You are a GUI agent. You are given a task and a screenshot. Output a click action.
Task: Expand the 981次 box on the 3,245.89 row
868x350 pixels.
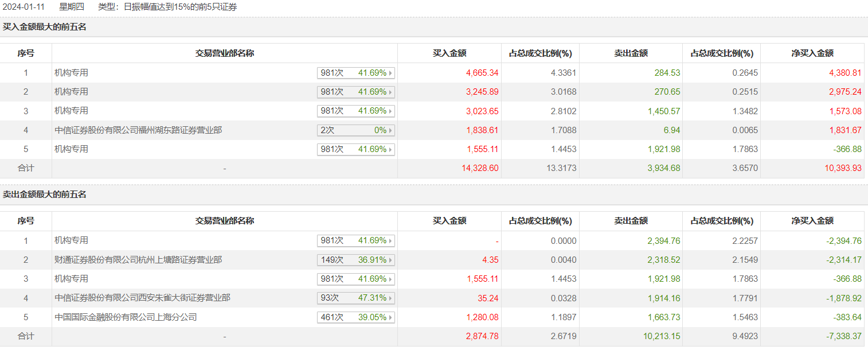(x=355, y=92)
